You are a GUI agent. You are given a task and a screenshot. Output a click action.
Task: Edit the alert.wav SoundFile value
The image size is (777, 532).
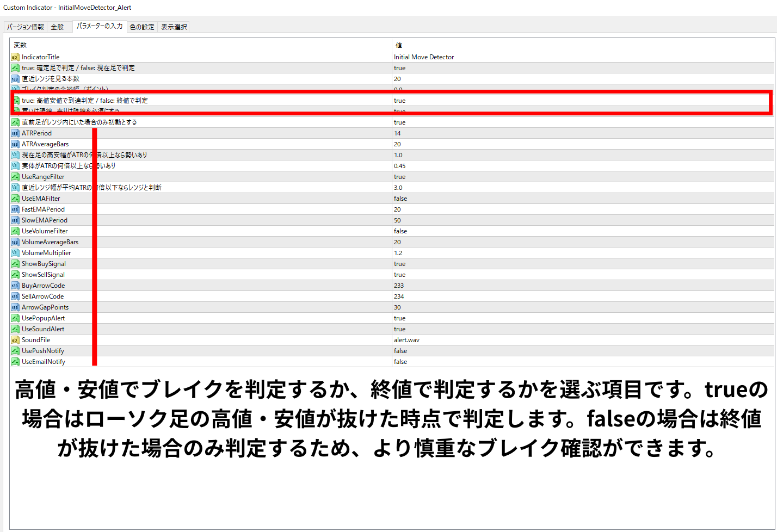click(x=406, y=340)
